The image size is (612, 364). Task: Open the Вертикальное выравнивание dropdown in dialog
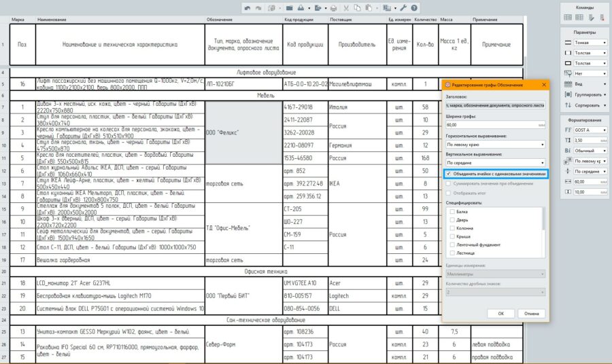[495, 162]
